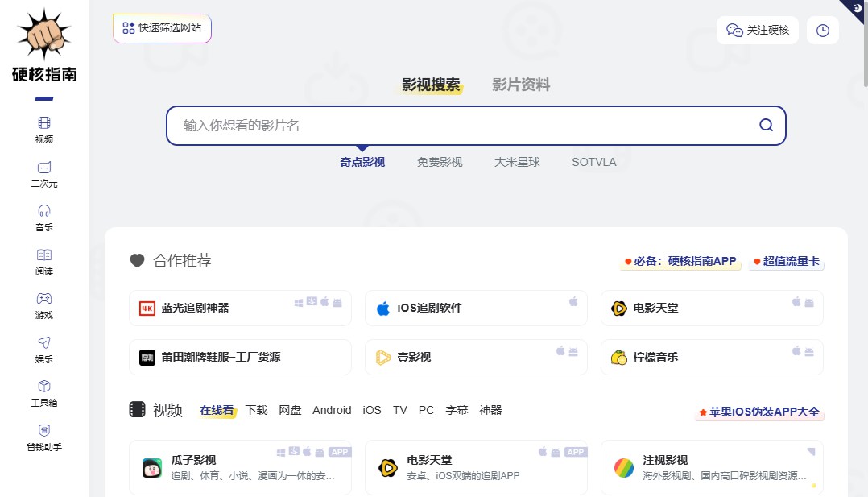The height and width of the screenshot is (497, 868).
Task: Open the 音乐 headphone category
Action: coord(44,218)
